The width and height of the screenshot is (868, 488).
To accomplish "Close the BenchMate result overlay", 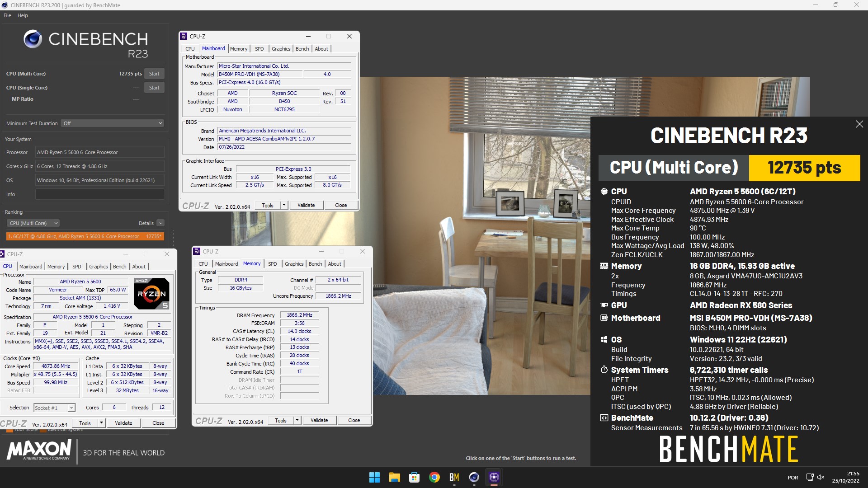I will pos(859,124).
